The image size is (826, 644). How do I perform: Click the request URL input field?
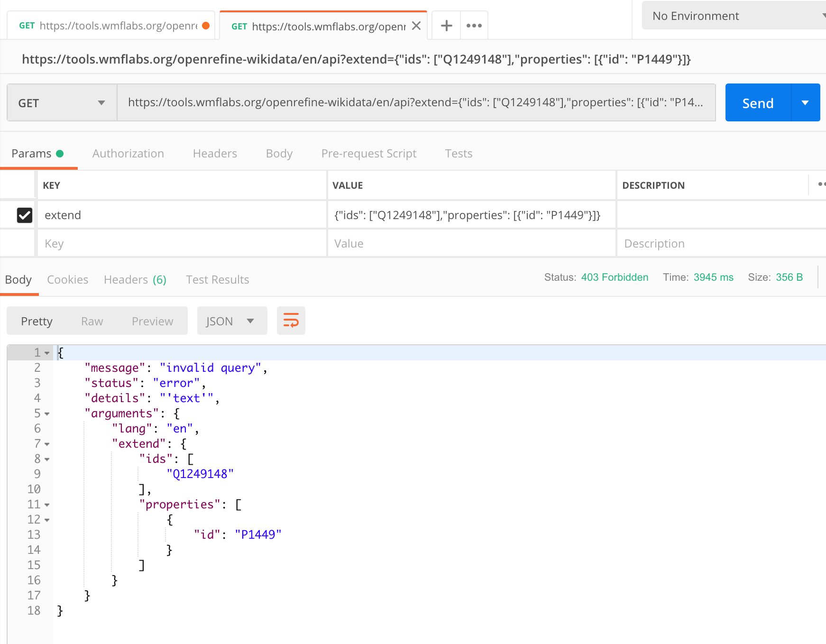pyautogui.click(x=416, y=102)
